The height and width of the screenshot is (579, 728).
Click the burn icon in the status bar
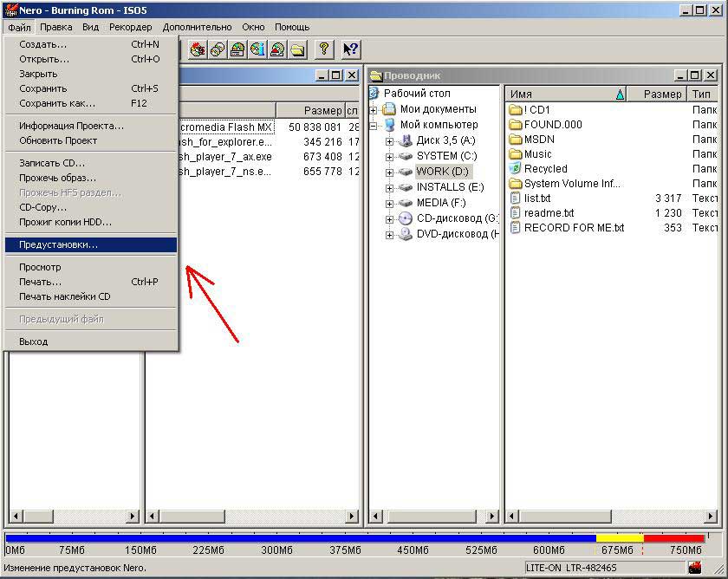695,567
